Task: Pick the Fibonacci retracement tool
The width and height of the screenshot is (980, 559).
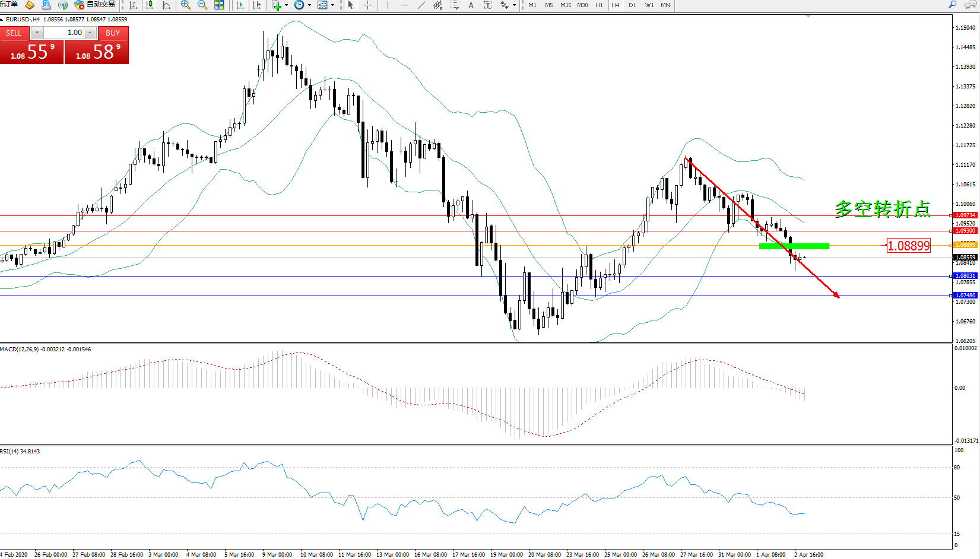Action: (x=454, y=5)
